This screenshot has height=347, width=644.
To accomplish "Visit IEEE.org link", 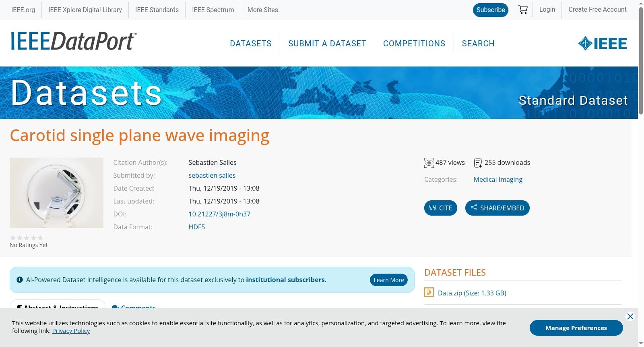I will click(x=23, y=10).
